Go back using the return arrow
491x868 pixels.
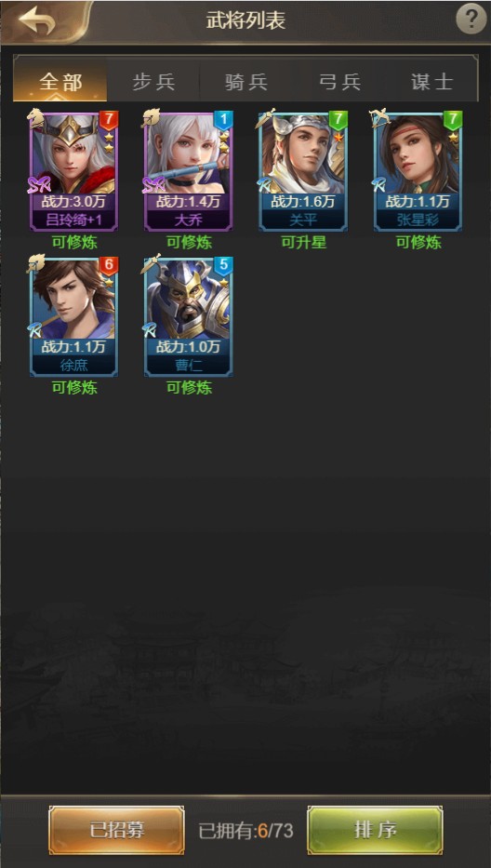point(37,21)
